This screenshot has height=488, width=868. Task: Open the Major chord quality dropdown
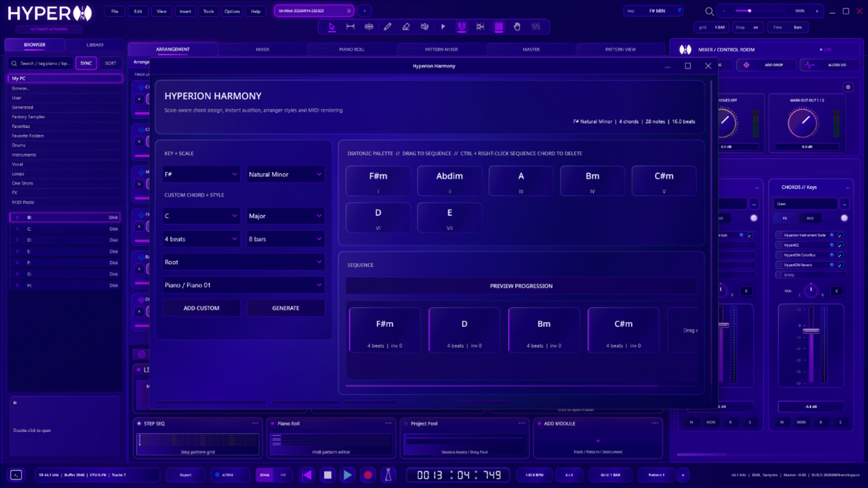[x=286, y=216]
